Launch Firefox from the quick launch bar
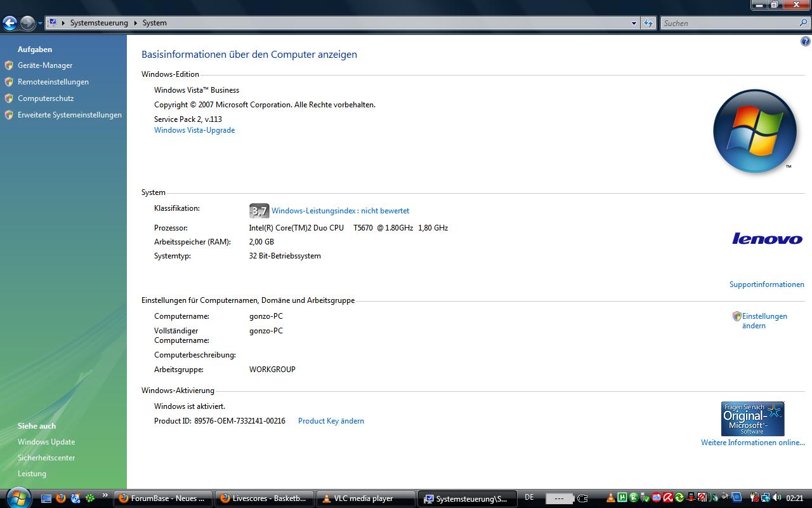 tap(61, 498)
